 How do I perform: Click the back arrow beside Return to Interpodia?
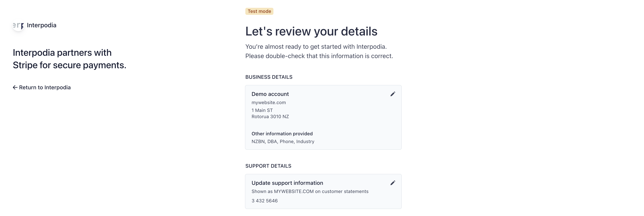15,88
